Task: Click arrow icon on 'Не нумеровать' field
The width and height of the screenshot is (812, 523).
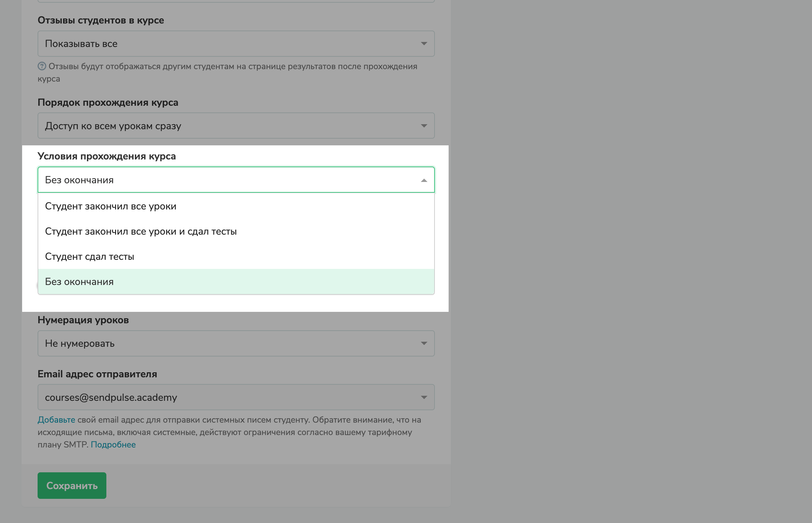Action: click(424, 343)
